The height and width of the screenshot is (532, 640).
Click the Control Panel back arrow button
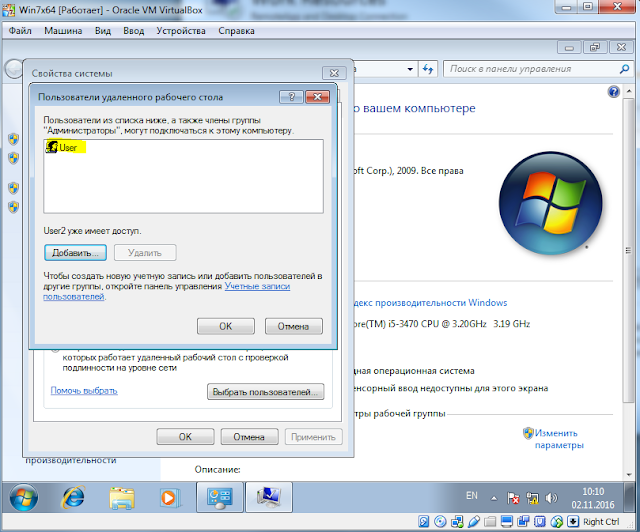point(14,69)
